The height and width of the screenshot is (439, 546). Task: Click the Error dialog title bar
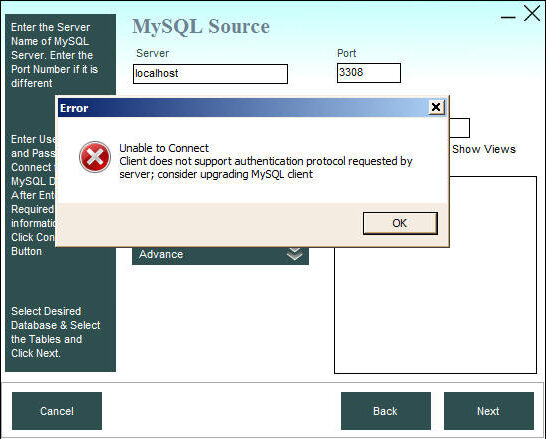click(243, 108)
